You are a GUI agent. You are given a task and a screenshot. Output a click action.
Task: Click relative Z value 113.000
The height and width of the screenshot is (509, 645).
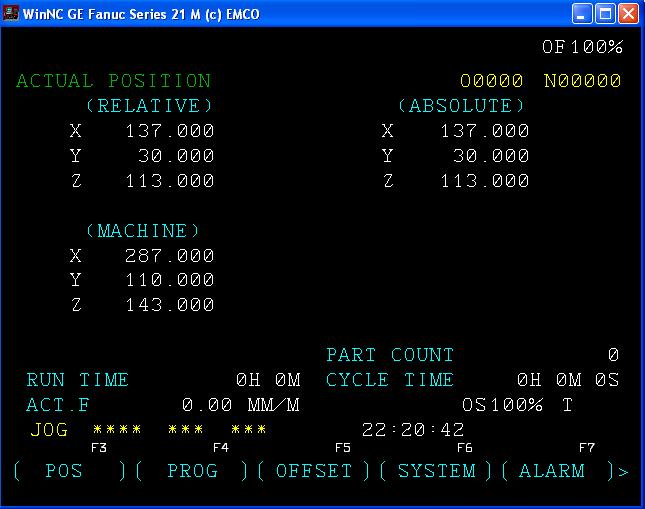(x=169, y=181)
